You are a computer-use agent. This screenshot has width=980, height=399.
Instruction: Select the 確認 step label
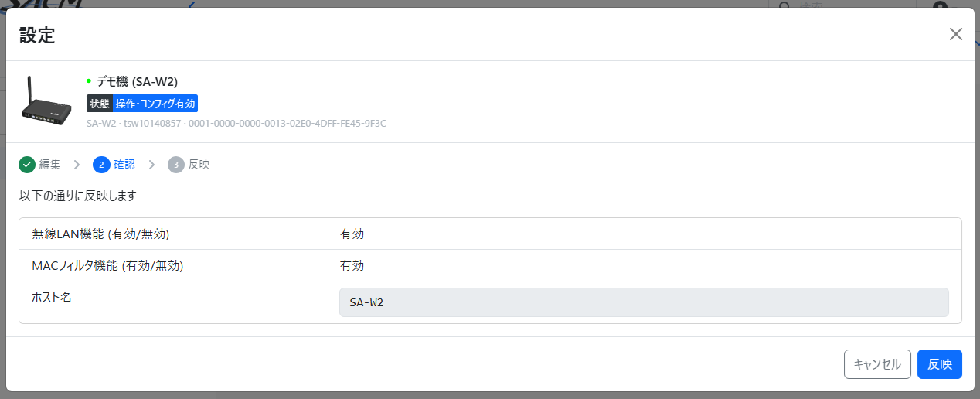[x=124, y=164]
